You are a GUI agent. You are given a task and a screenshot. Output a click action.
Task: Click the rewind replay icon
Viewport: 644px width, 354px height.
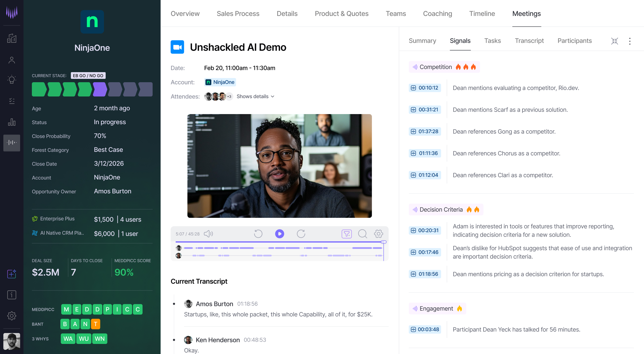point(258,234)
